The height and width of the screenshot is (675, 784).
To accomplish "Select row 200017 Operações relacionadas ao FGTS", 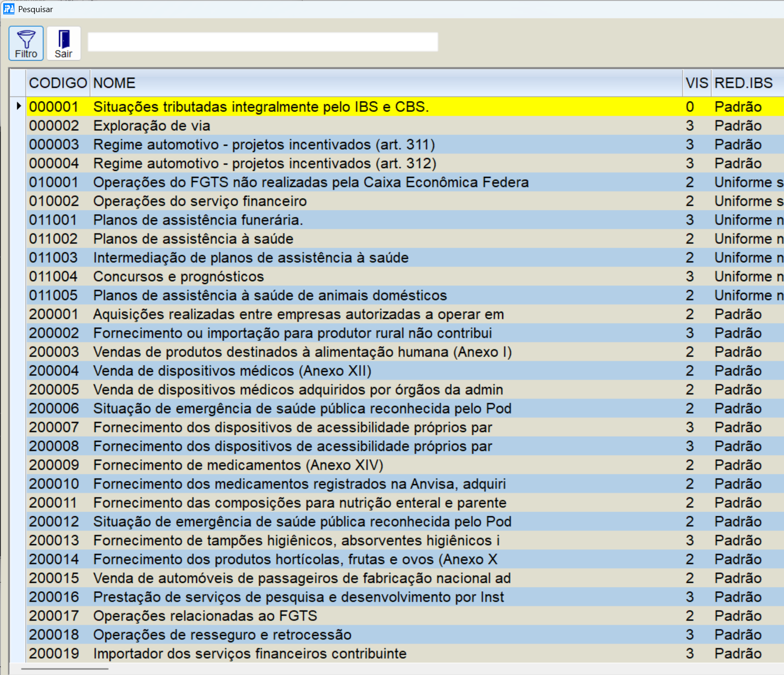I will 205,616.
